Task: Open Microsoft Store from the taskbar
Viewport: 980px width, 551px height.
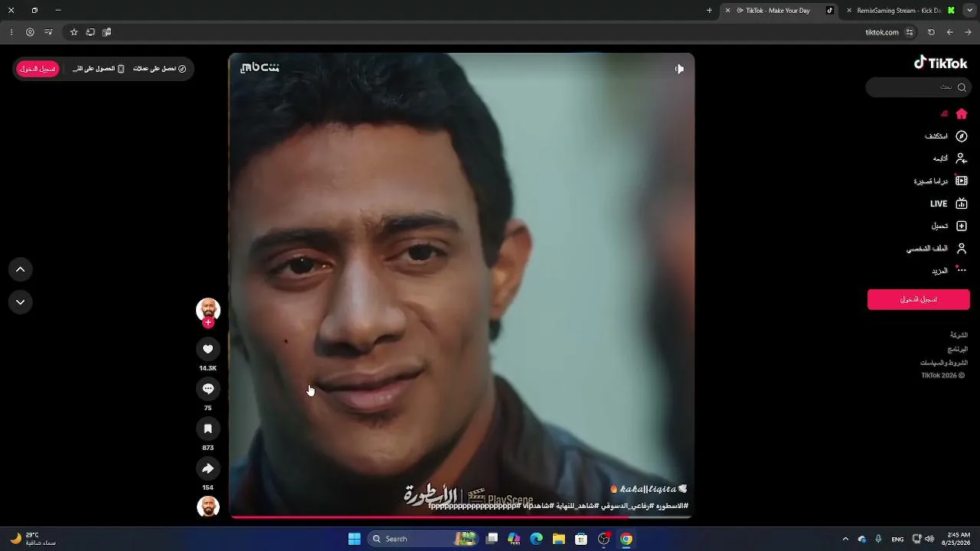Action: coord(581,539)
